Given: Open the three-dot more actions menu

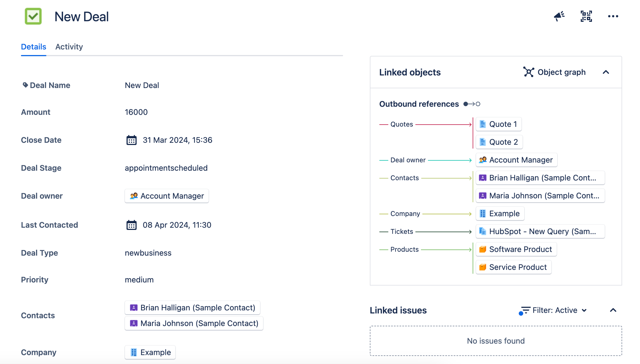Looking at the screenshot, I should 613,16.
